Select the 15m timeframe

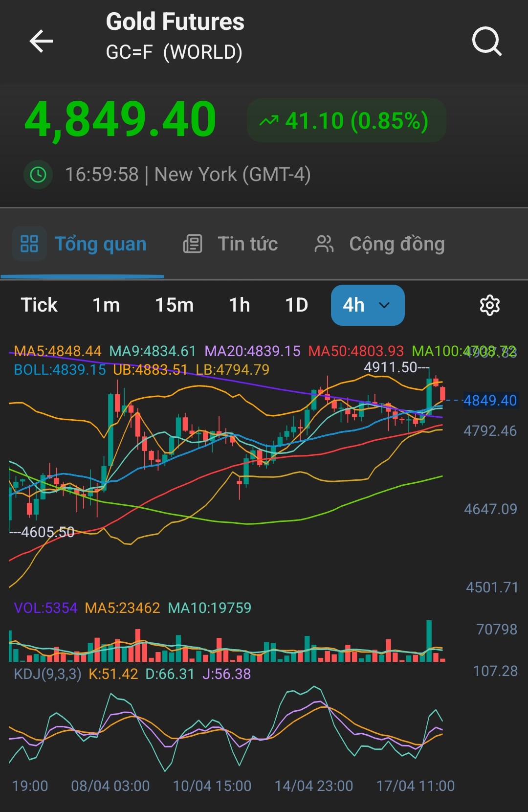[174, 305]
